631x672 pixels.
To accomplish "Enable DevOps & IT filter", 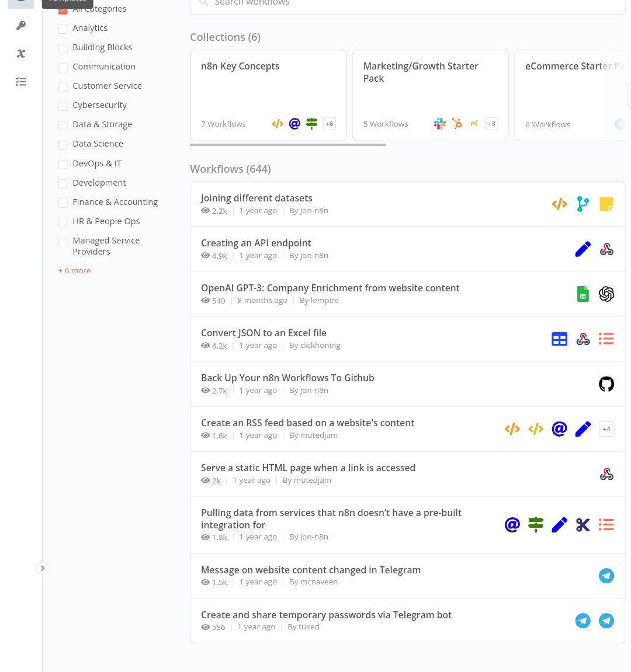I will (63, 164).
